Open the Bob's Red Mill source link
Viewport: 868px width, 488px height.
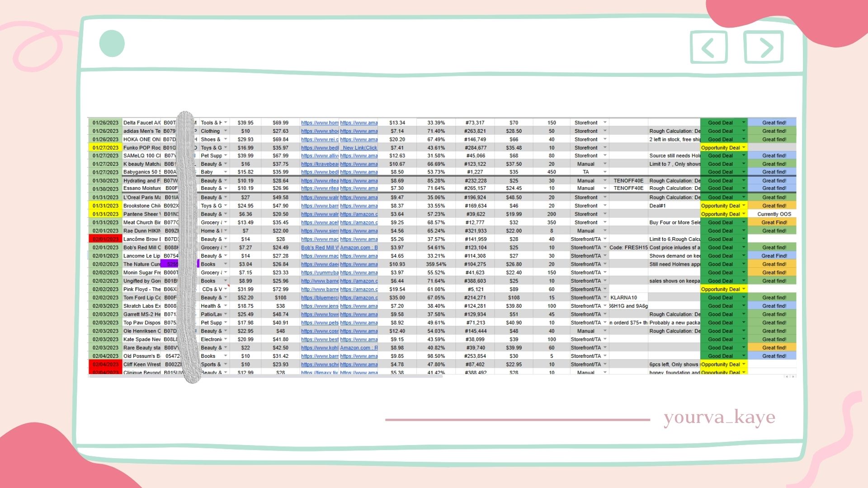pyautogui.click(x=320, y=248)
